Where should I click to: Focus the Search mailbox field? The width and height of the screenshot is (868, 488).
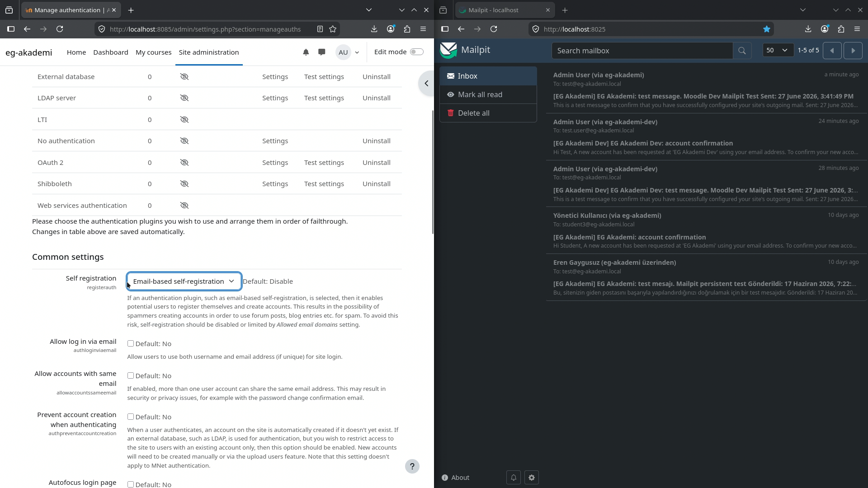(x=642, y=51)
